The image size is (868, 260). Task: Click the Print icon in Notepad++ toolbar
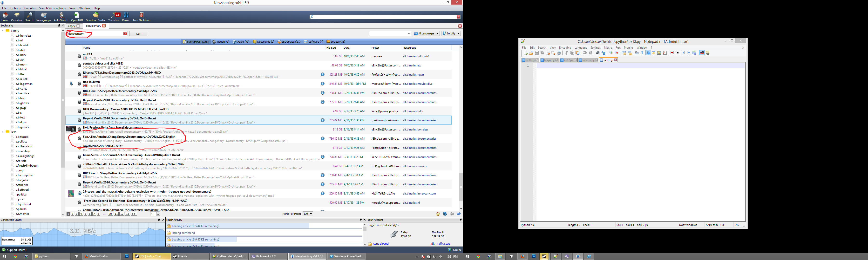(559, 53)
